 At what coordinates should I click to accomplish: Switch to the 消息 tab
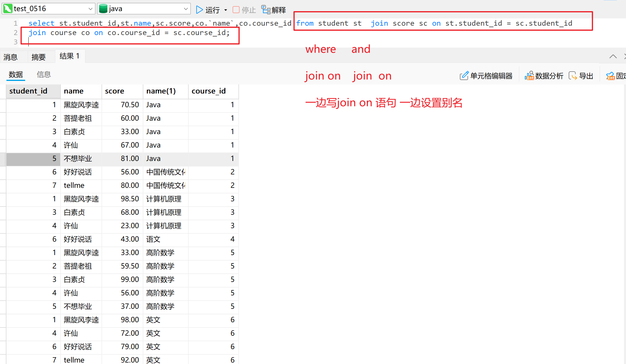[11, 57]
